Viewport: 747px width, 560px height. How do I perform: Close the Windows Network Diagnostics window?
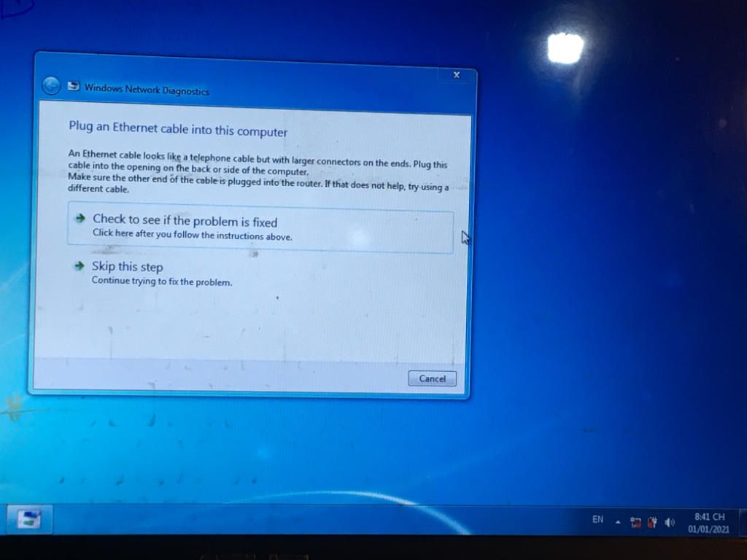pos(457,75)
